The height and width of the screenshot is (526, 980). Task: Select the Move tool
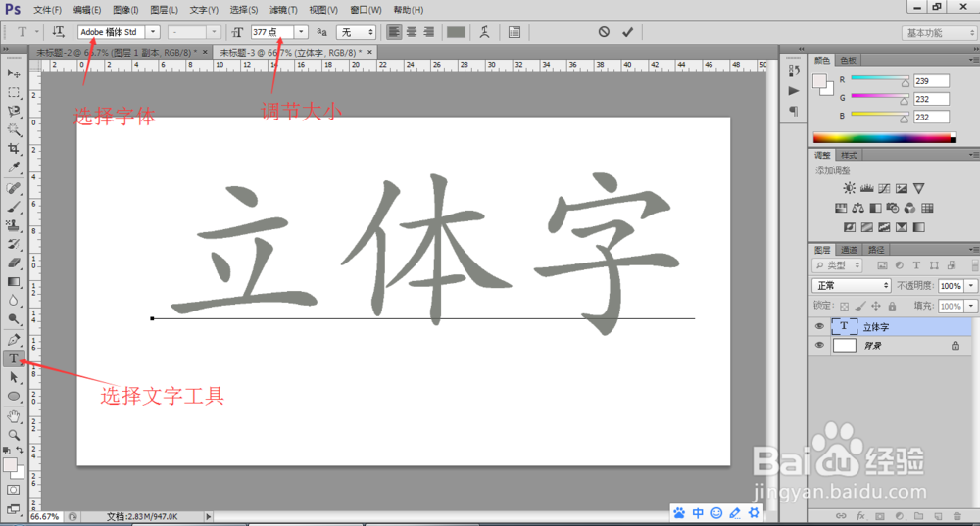pyautogui.click(x=13, y=73)
